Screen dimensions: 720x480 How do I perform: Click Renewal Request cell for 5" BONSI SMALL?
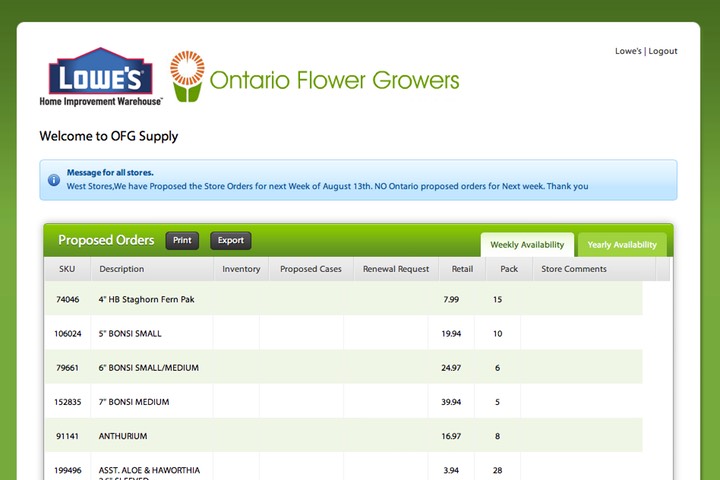[x=385, y=333]
